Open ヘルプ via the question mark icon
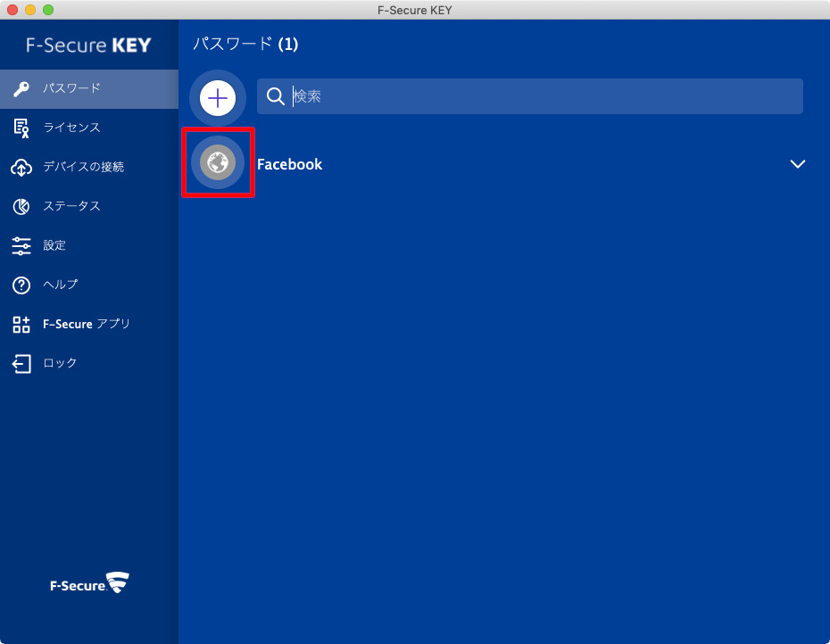Screen dimensions: 830x644 tap(21, 285)
